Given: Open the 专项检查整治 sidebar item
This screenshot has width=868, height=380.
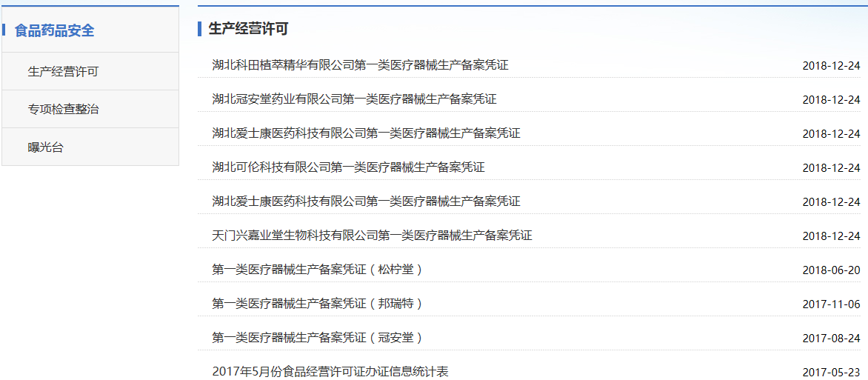Looking at the screenshot, I should coord(63,109).
